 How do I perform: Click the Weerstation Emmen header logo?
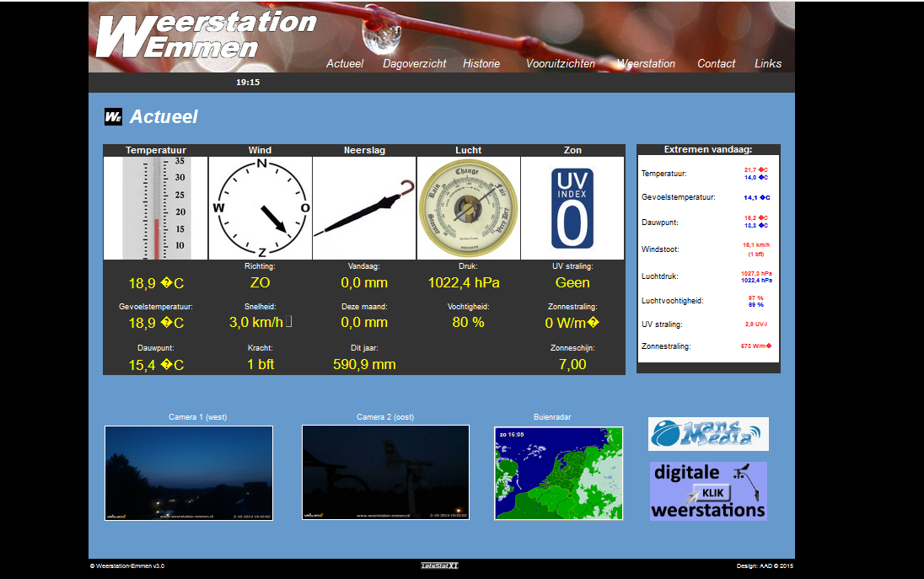(205, 35)
